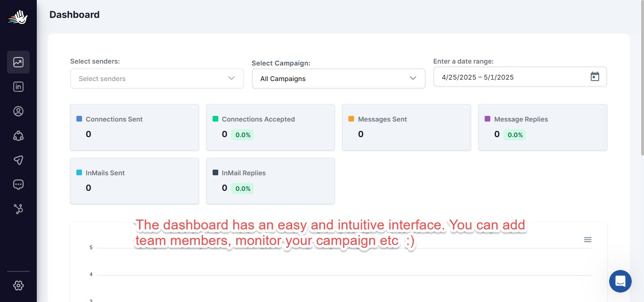
Task: Open the workflow branches sidebar icon
Action: pyautogui.click(x=18, y=209)
